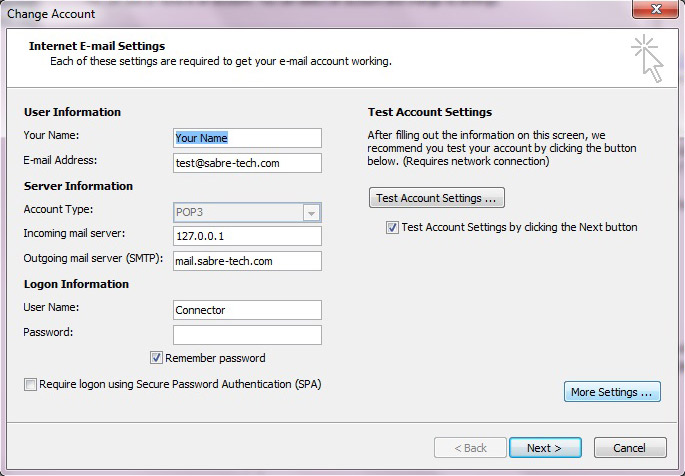Go to previous step with Back button
This screenshot has height=476, width=685.
470,448
